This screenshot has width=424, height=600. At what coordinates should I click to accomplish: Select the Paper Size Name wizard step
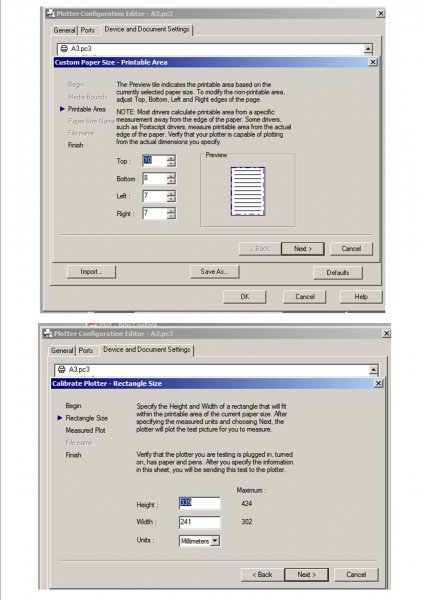(x=91, y=121)
